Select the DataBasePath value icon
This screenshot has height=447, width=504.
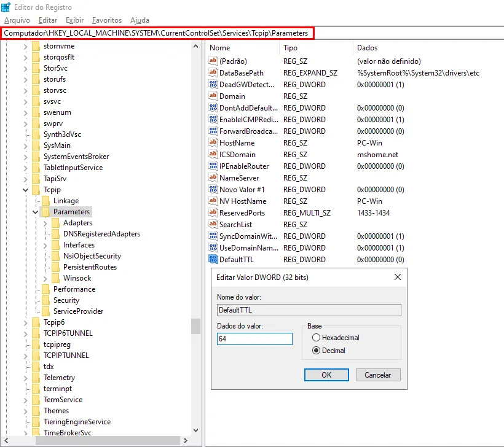coord(213,72)
